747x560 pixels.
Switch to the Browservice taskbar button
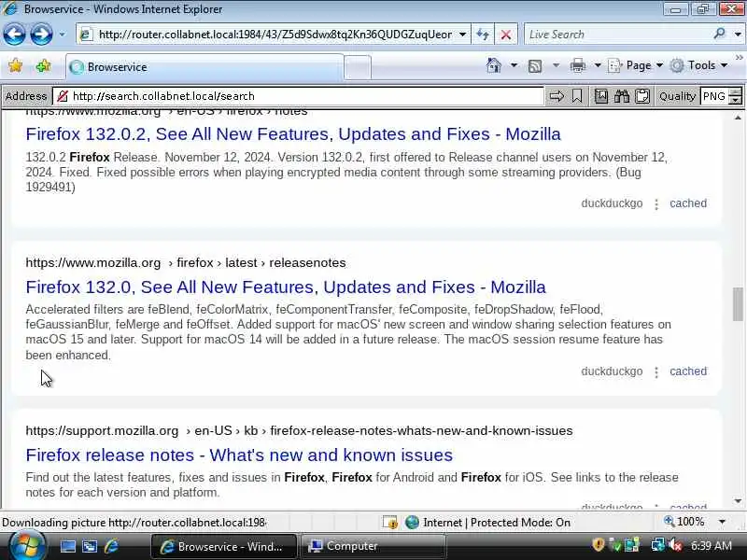pos(224,546)
